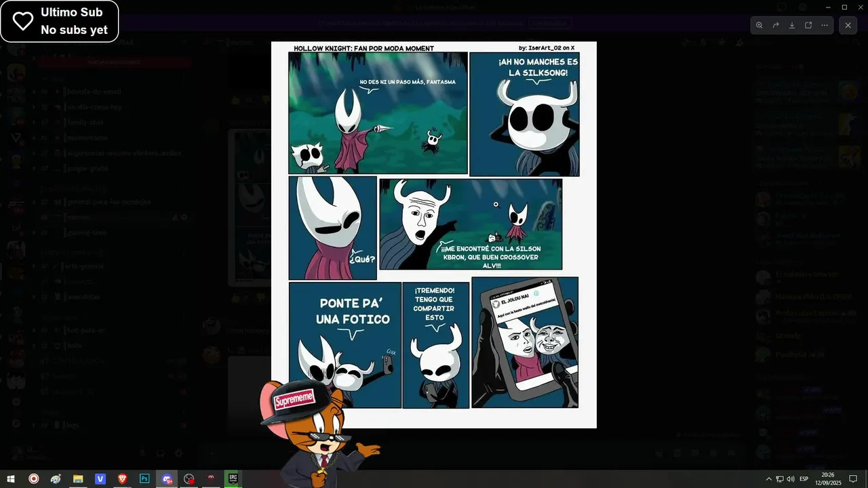This screenshot has height=488, width=868.
Task: Open the network status tray icon
Action: click(779, 479)
